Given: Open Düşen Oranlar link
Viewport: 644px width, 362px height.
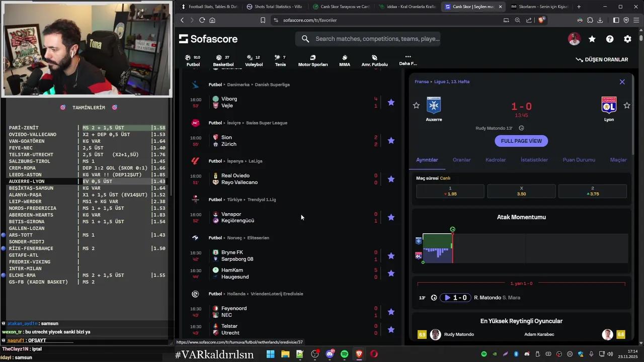Looking at the screenshot, I should click(602, 59).
